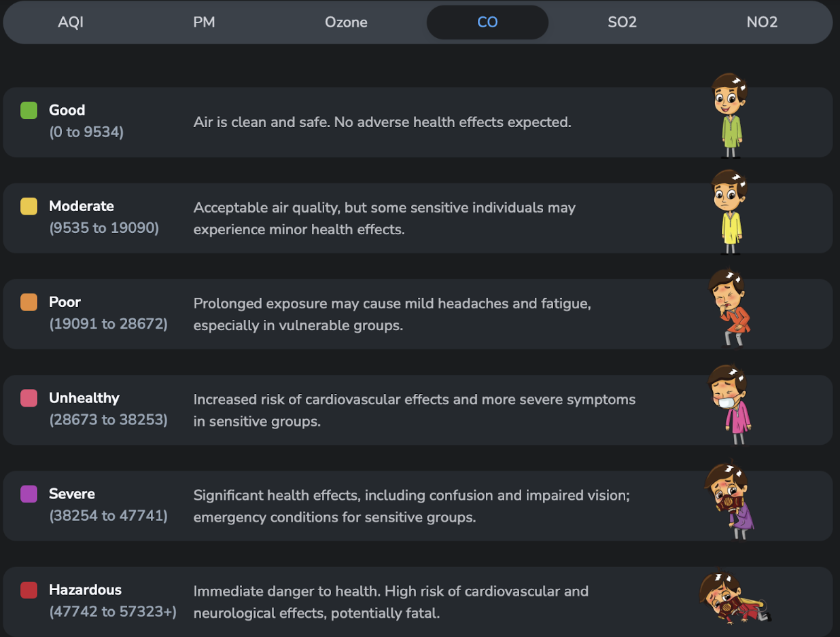This screenshot has height=637, width=840.
Task: Switch to the SO2 tab
Action: point(622,22)
